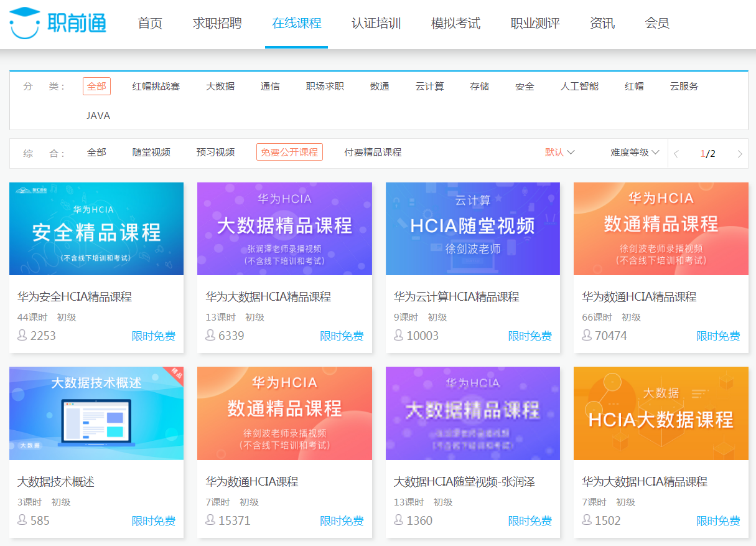The width and height of the screenshot is (756, 546).
Task: Filter by 随堂视频
Action: pyautogui.click(x=151, y=153)
